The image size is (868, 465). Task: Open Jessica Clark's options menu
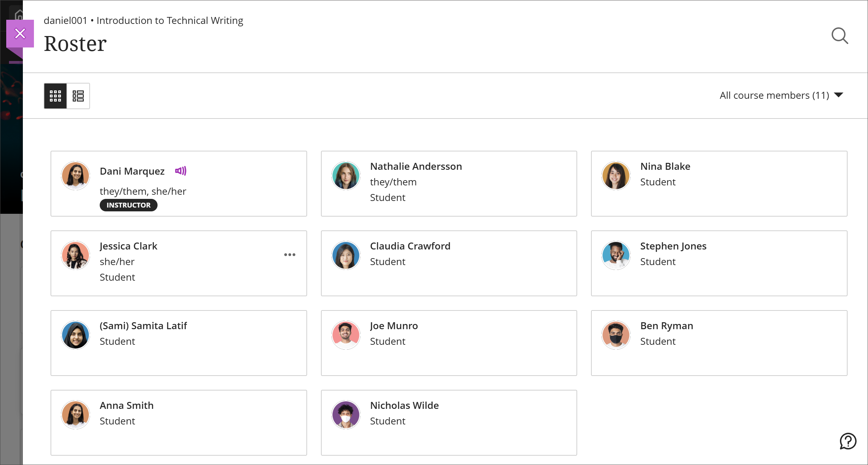pyautogui.click(x=289, y=255)
